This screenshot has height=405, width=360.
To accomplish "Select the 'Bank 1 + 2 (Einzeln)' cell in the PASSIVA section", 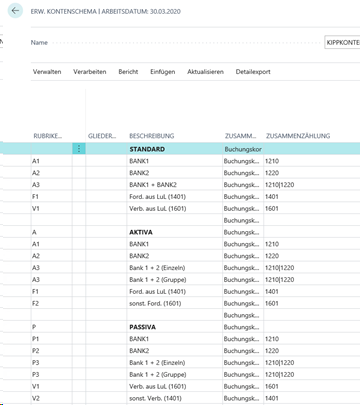I will [x=175, y=363].
